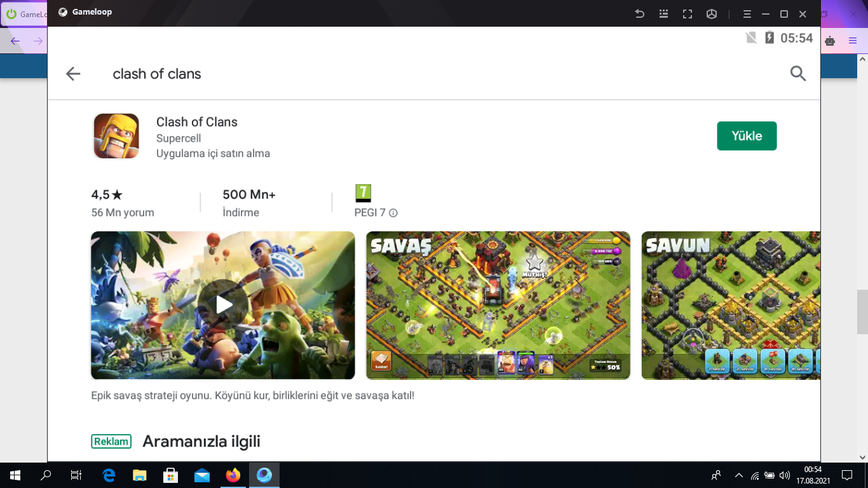Image resolution: width=868 pixels, height=488 pixels.
Task: Open Microsoft Store from the taskbar
Action: [171, 475]
